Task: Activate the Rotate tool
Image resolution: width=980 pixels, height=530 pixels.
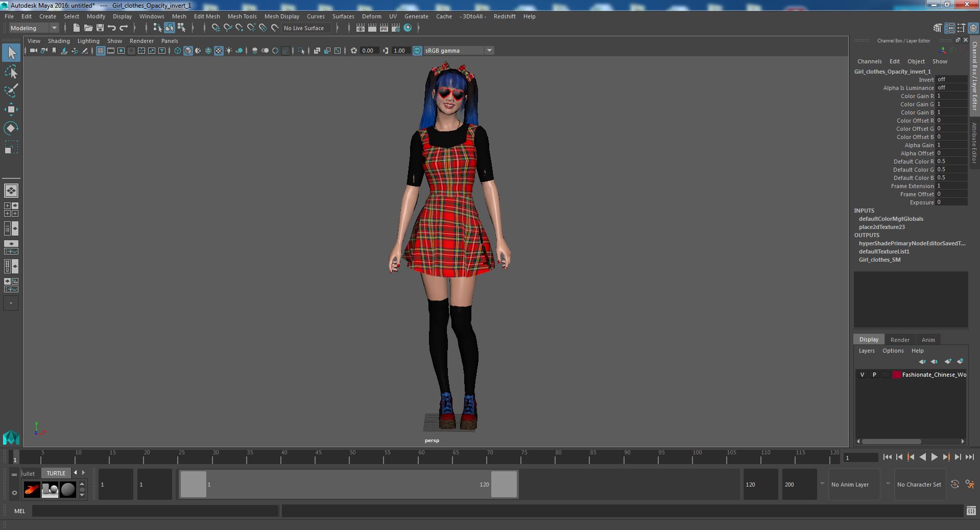Action: coord(11,128)
